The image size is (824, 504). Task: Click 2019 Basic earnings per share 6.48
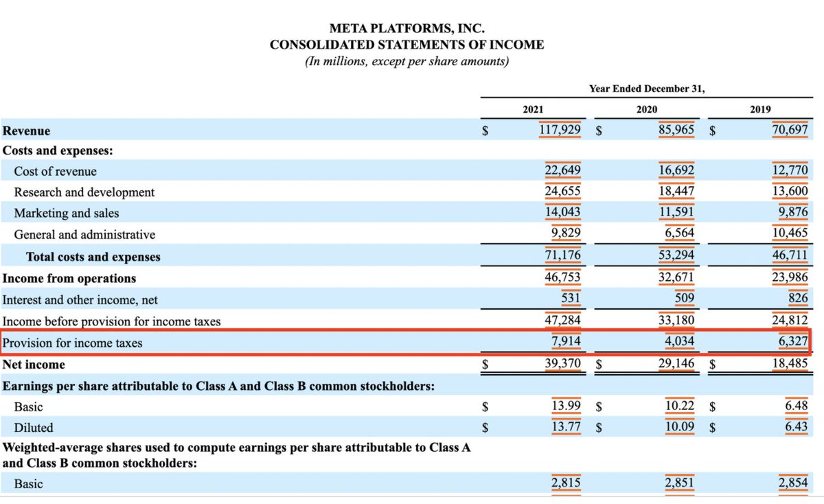(797, 406)
